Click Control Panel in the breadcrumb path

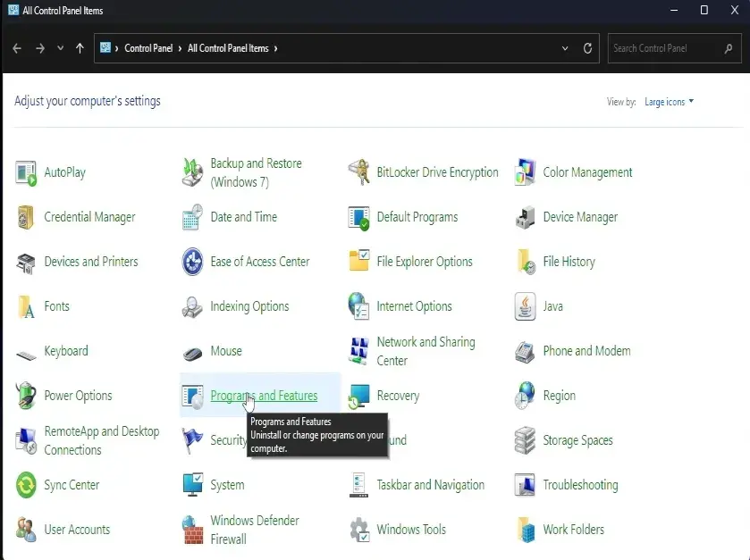148,48
